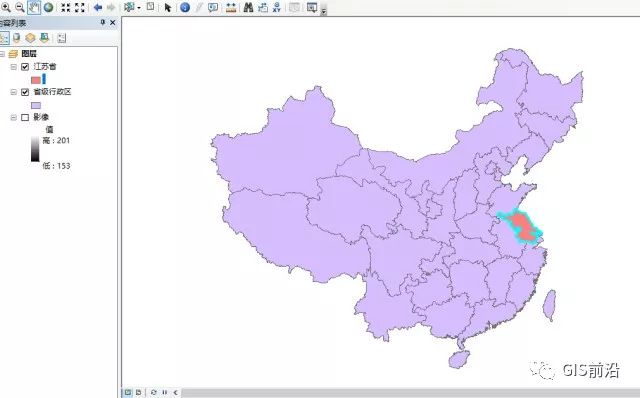This screenshot has height=398, width=640.
Task: Click the Full Extent globe icon
Action: [x=49, y=7]
